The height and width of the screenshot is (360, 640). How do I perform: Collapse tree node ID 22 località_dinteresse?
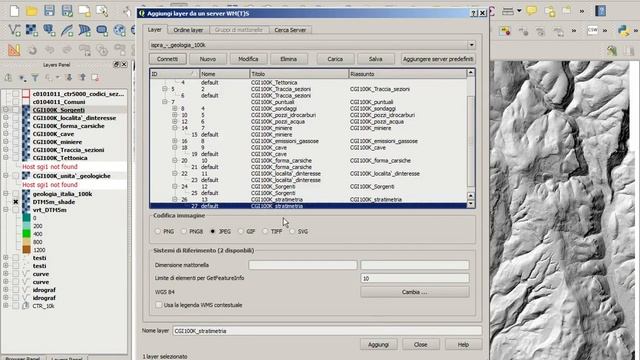coord(174,173)
